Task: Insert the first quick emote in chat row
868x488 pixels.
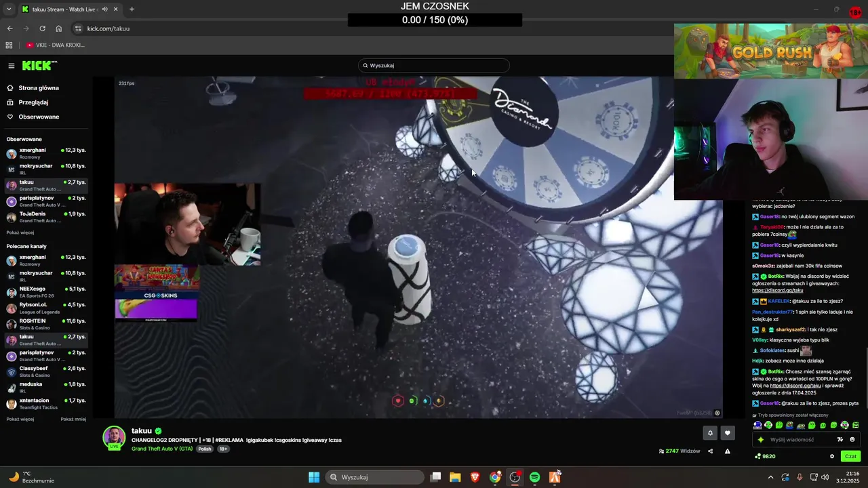Action: (x=757, y=426)
